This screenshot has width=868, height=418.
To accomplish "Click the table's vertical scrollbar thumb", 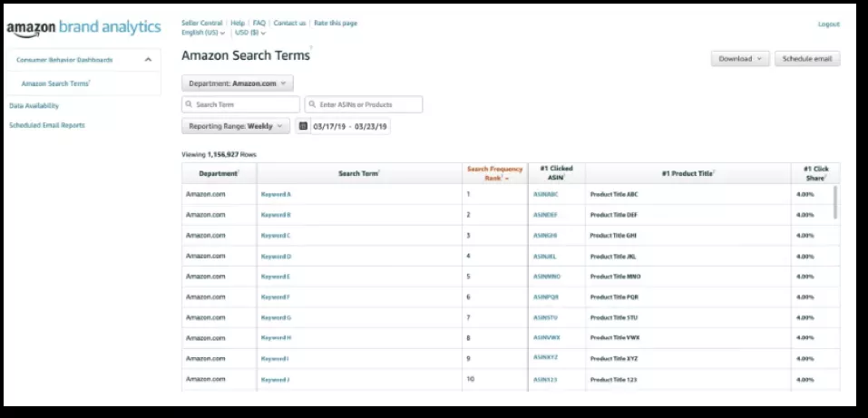I will [x=835, y=202].
